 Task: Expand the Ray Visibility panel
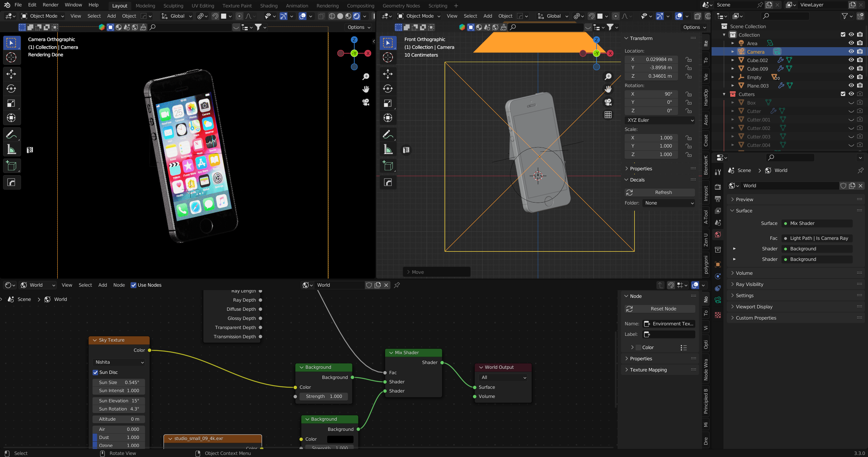[x=749, y=284]
